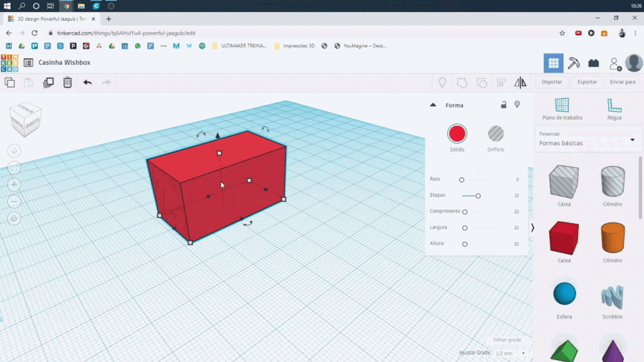Select the Plano de trabalho tool

click(x=562, y=109)
